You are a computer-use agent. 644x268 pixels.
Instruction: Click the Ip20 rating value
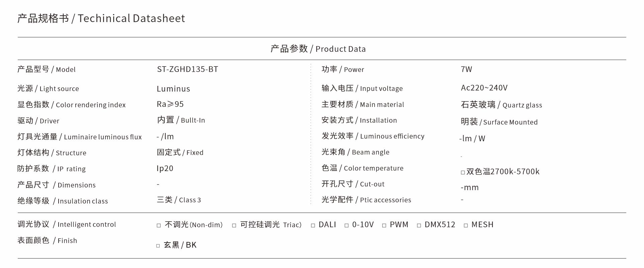pos(165,168)
